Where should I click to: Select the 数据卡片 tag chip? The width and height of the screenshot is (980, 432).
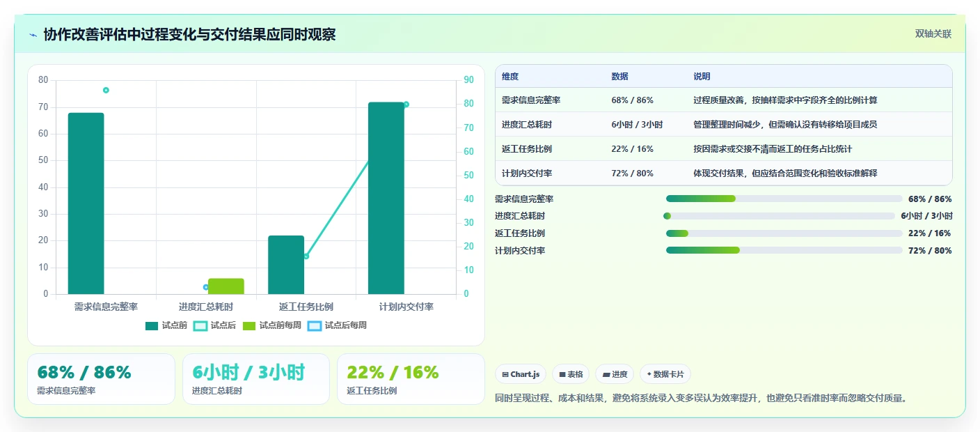click(665, 374)
